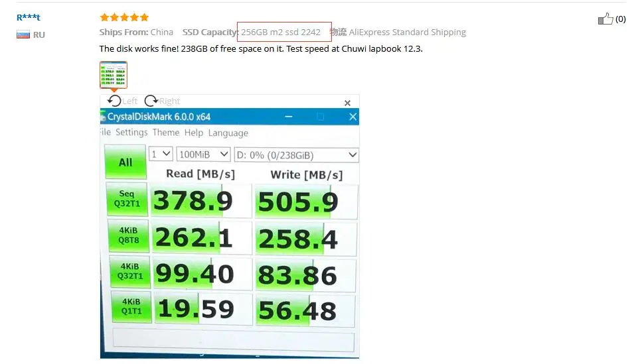The height and width of the screenshot is (364, 632).
Task: Click the 4KiB Q1T1 test button
Action: point(131,306)
